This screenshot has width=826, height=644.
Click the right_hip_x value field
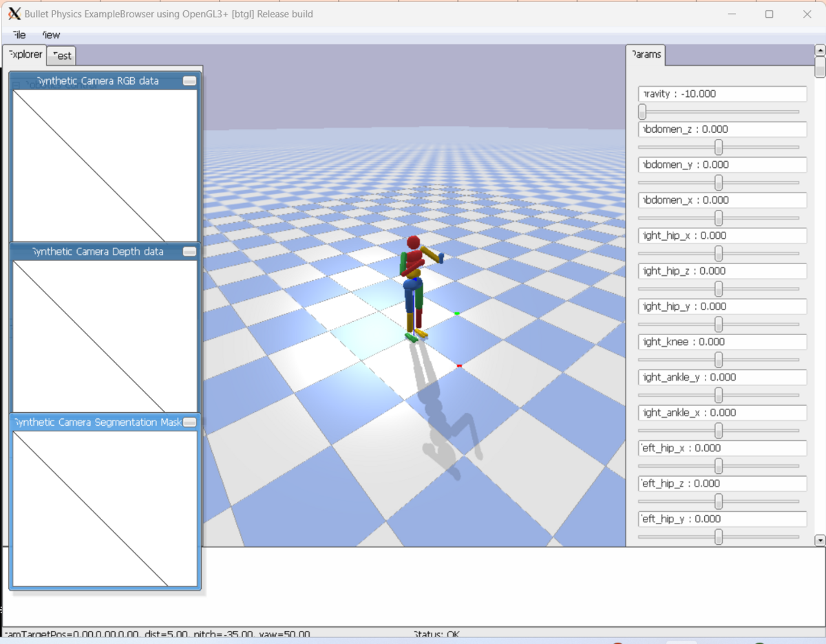coord(722,235)
